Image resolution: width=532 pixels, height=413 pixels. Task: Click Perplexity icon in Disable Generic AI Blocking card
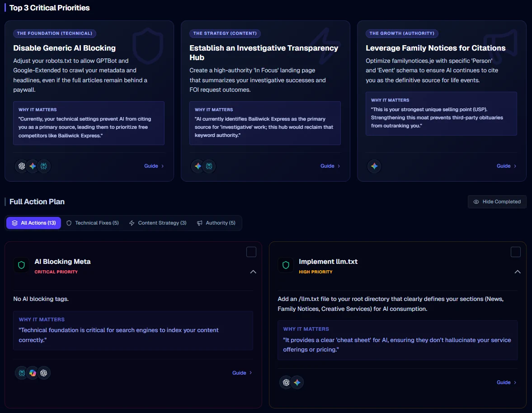(44, 166)
